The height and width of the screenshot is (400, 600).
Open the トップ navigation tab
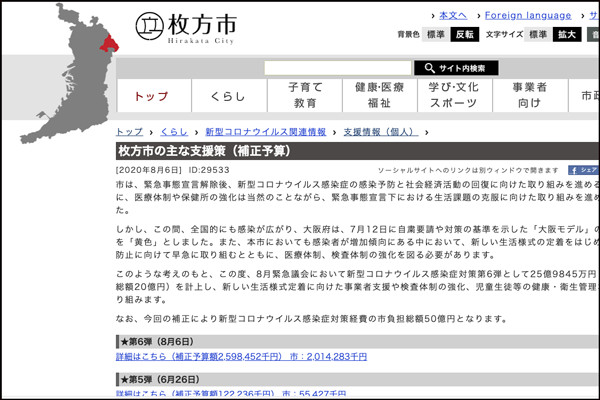pyautogui.click(x=151, y=96)
